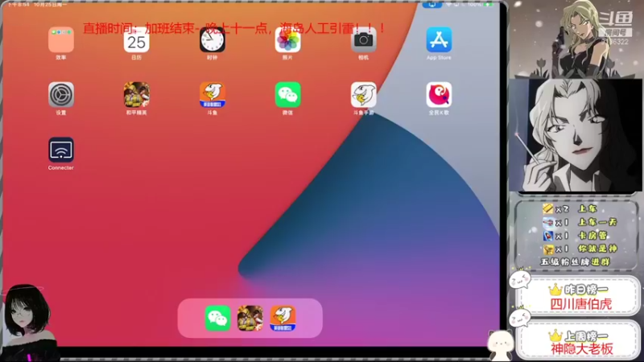Open the Photos (照片) app

287,39
